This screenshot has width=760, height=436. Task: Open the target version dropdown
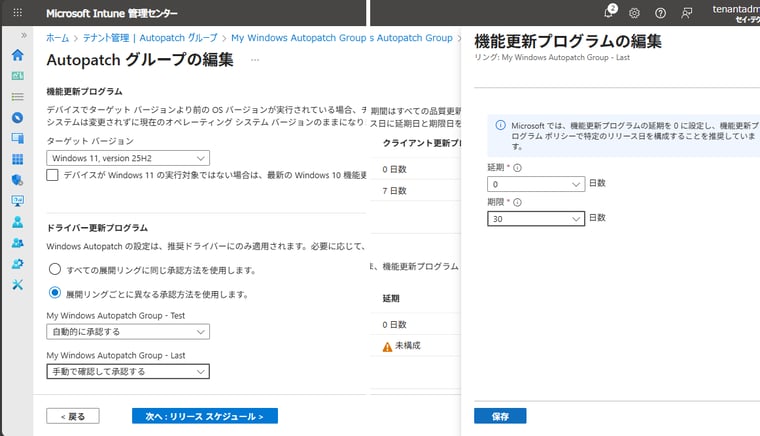pos(128,158)
